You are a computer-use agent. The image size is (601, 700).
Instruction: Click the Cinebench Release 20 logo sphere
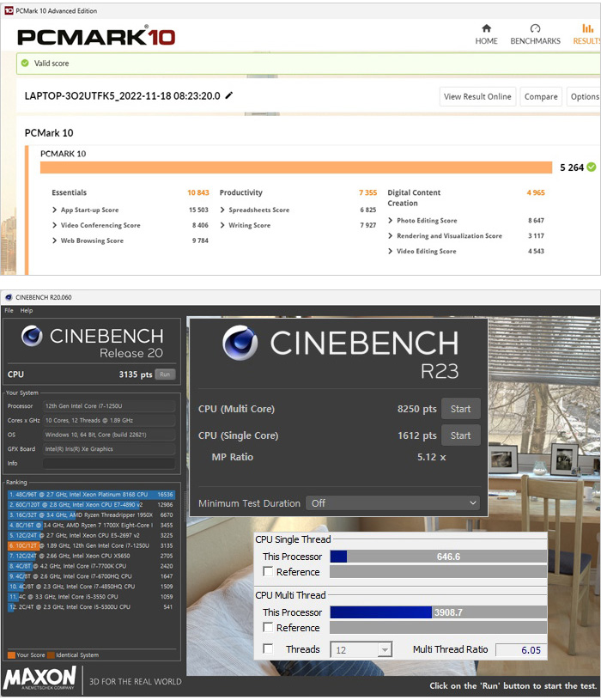pos(32,337)
